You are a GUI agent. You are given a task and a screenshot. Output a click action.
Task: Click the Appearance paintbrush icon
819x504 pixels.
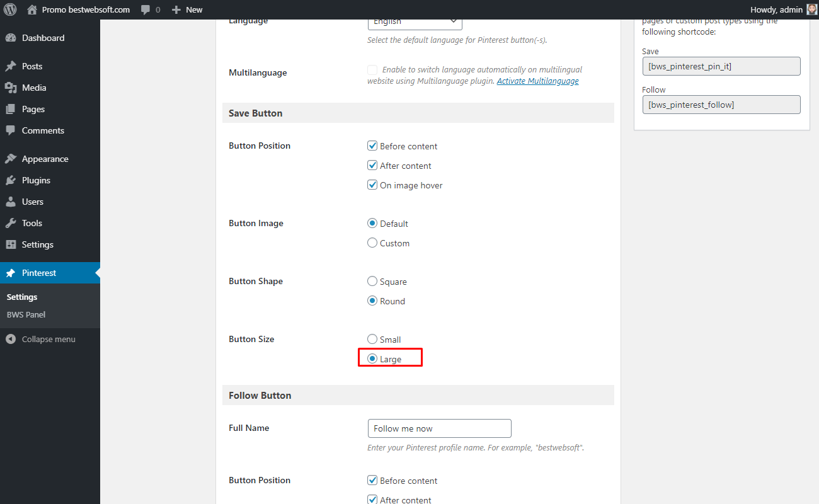click(x=10, y=159)
